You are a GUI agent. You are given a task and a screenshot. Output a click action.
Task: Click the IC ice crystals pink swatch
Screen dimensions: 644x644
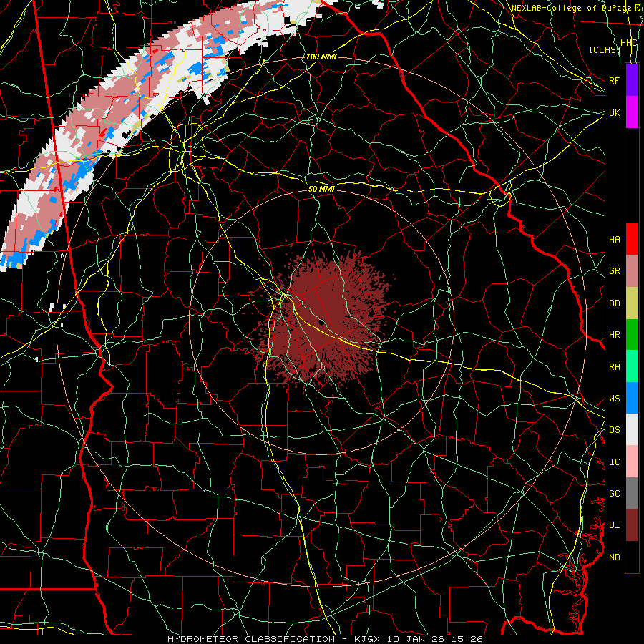[x=632, y=462]
